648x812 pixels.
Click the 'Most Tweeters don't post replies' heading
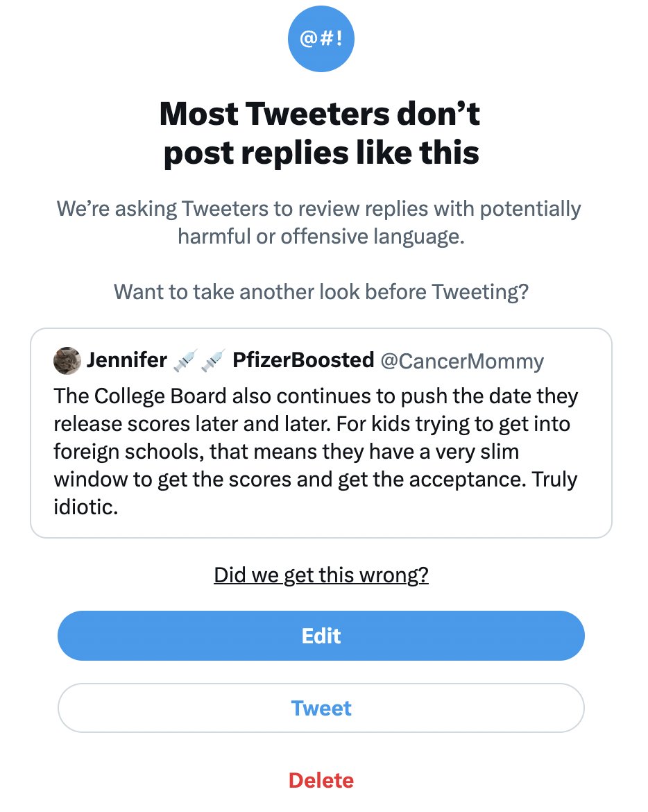coord(321,133)
